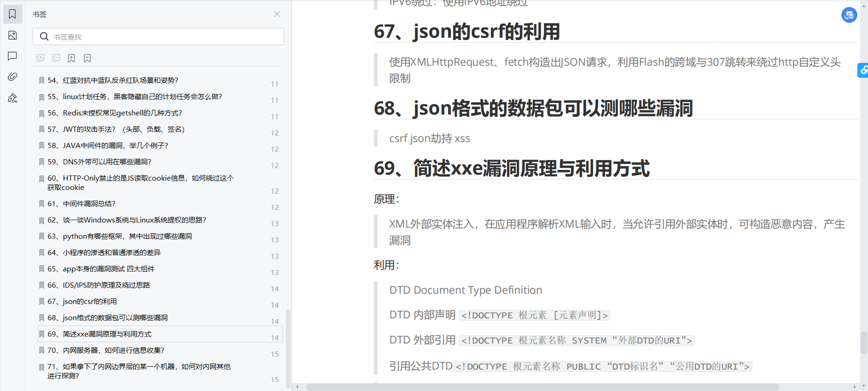Screen dimensions: 868x391
Task: Click the magnifier icon in bookmark search
Action: click(x=44, y=36)
